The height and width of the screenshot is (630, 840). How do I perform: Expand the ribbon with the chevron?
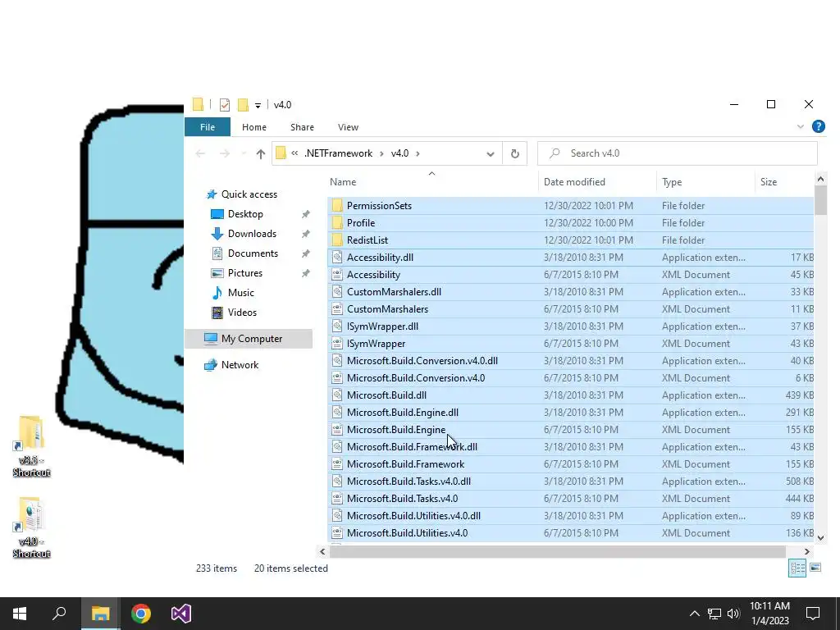click(x=801, y=127)
